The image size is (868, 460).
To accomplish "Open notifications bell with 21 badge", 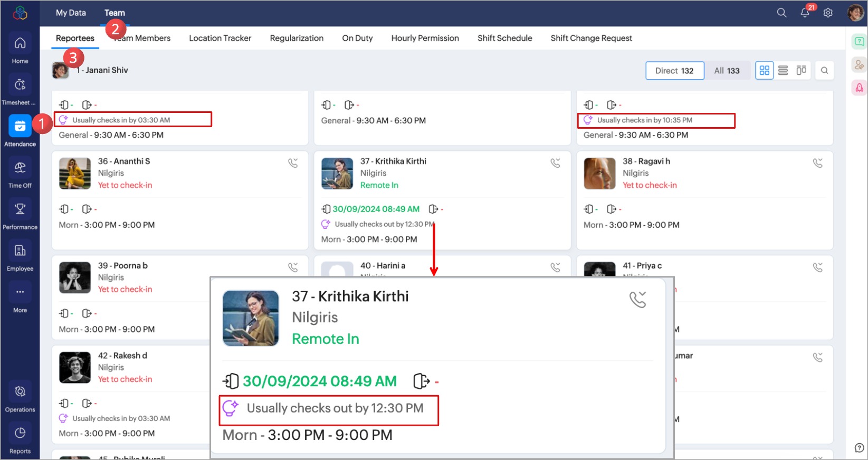I will coord(805,13).
